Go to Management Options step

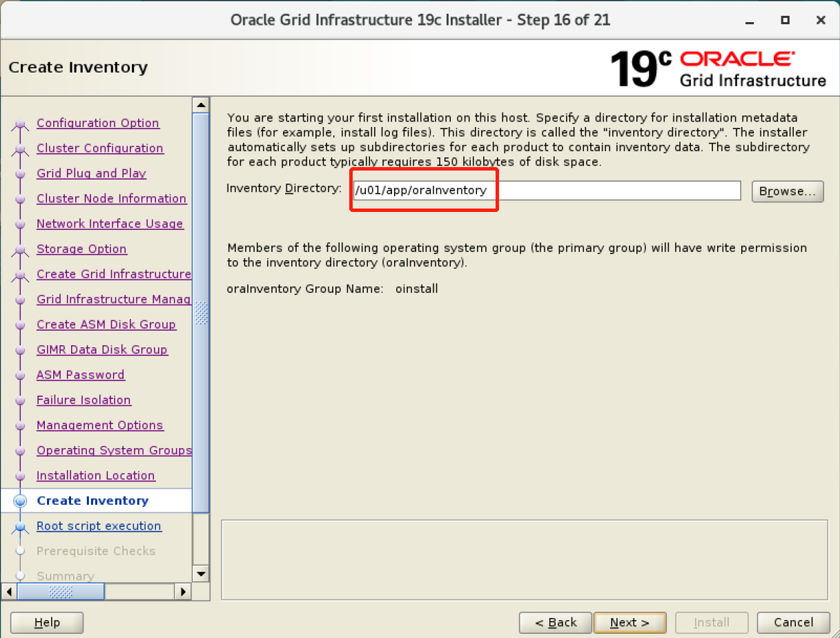(100, 425)
